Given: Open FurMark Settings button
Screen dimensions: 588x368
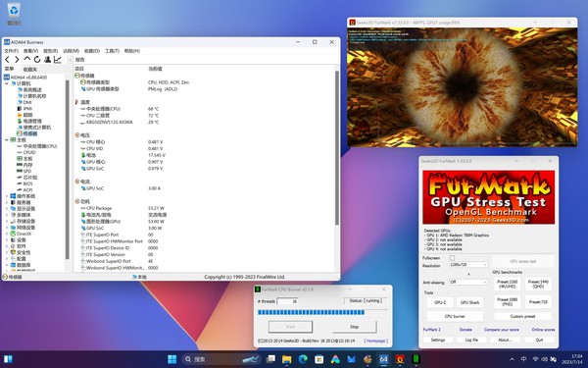Looking at the screenshot, I should point(438,340).
